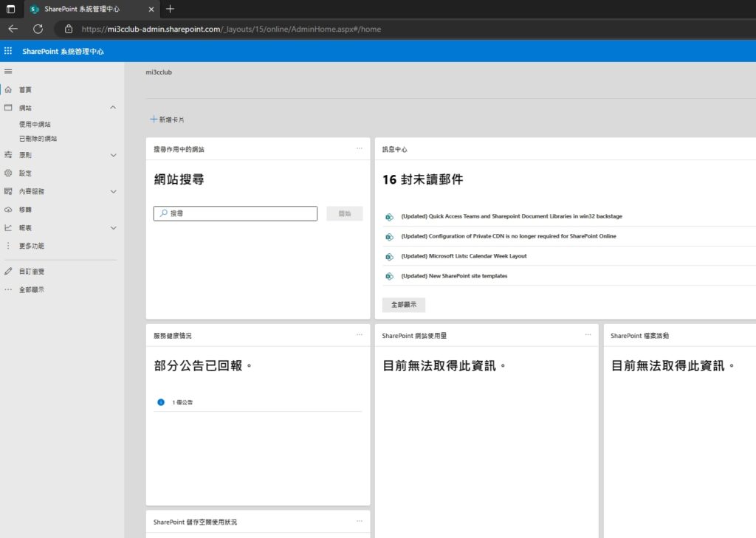Reload the page with refresh button
756x538 pixels.
(x=38, y=29)
